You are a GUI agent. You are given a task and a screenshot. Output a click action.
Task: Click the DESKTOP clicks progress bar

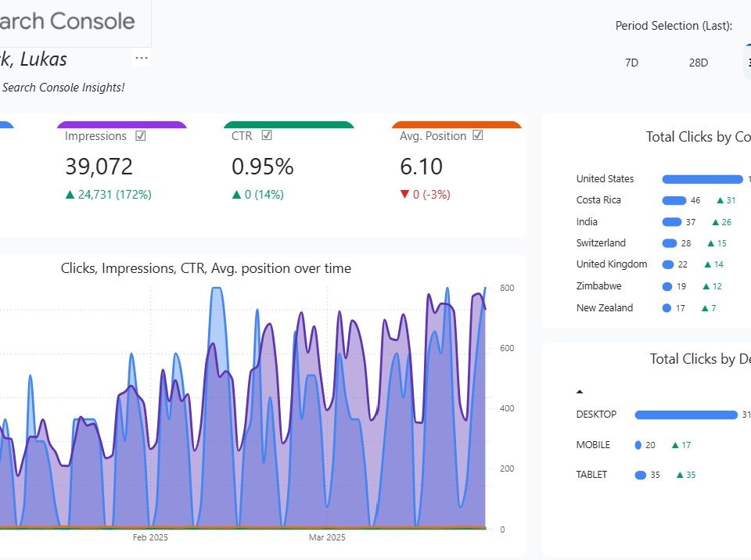(x=686, y=415)
